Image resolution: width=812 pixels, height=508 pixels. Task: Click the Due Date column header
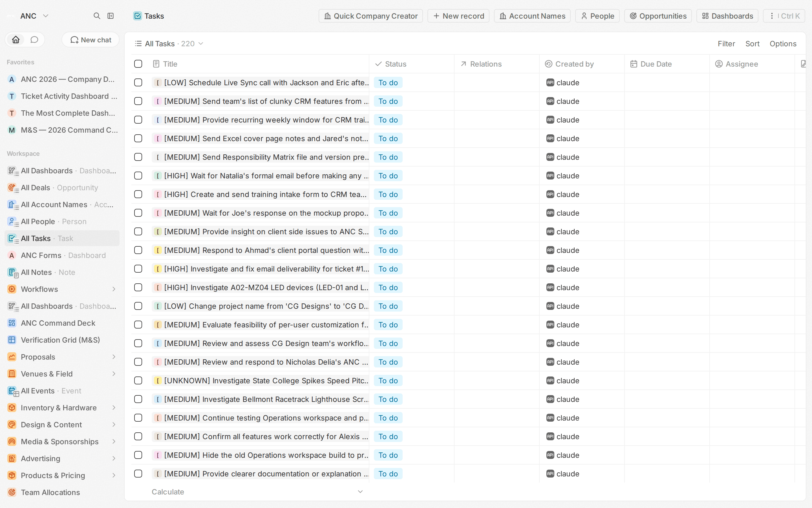tap(667, 64)
